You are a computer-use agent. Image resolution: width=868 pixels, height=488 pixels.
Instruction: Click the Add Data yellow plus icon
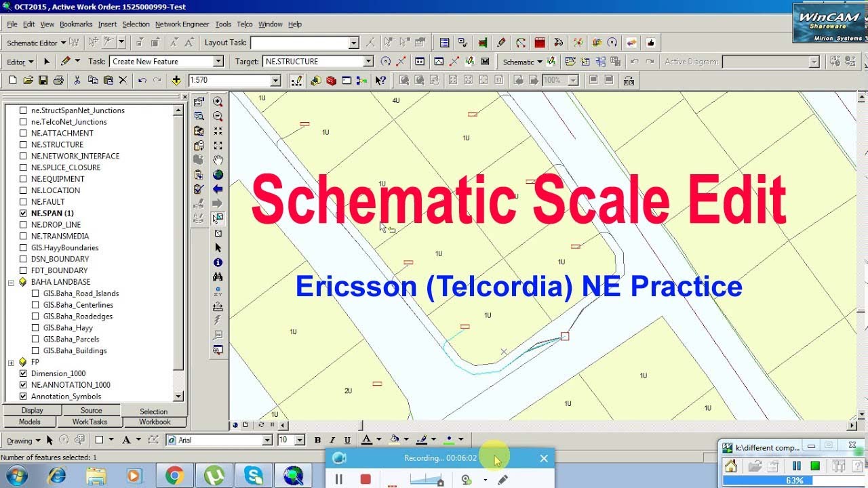click(176, 80)
